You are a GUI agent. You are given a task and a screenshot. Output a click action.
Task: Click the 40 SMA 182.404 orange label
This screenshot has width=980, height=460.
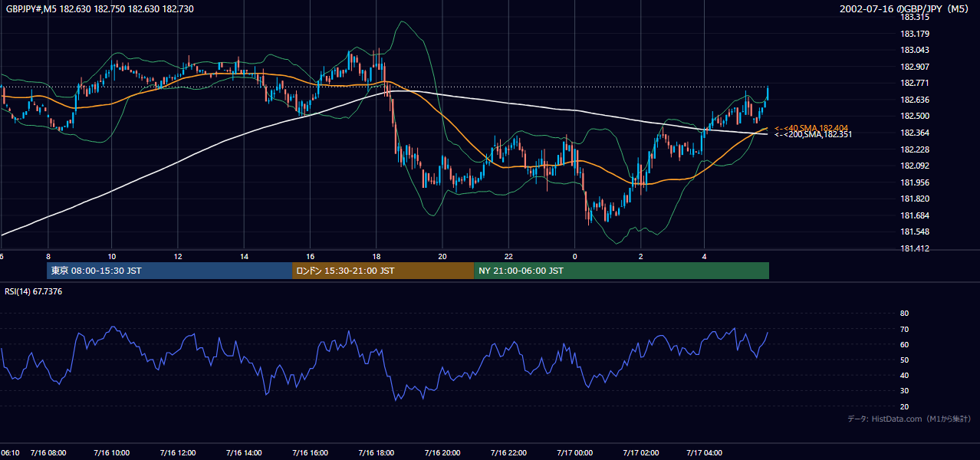coord(811,128)
